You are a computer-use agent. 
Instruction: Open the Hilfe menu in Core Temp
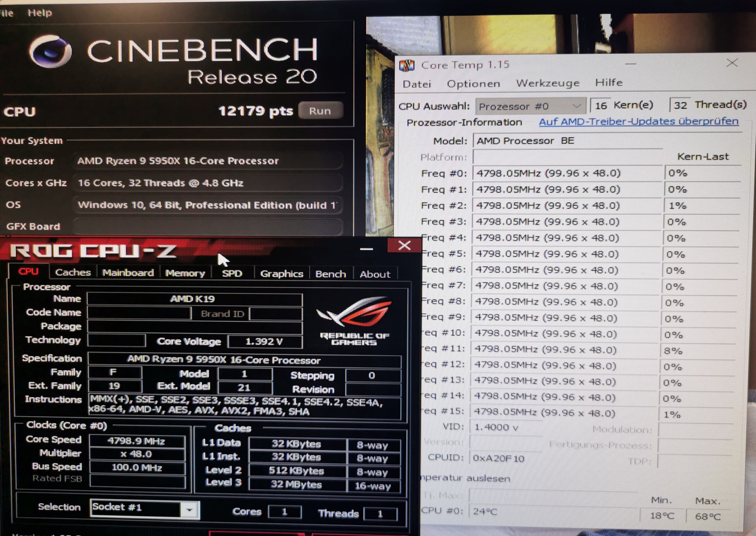click(609, 82)
